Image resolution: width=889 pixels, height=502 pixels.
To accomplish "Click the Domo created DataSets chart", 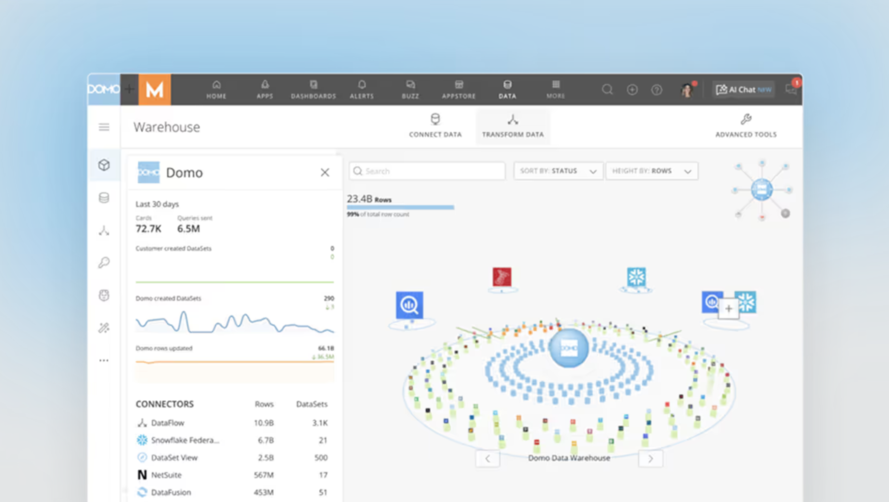I will tap(235, 322).
